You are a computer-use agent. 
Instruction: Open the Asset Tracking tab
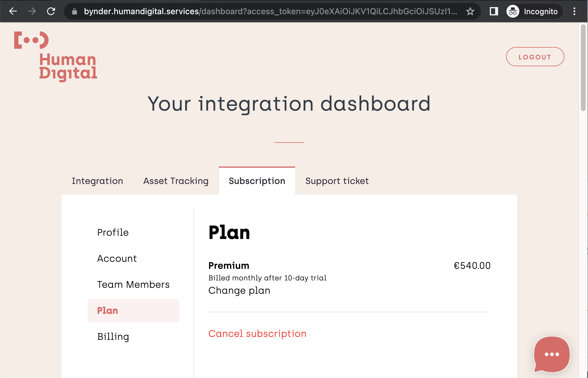[x=176, y=181]
